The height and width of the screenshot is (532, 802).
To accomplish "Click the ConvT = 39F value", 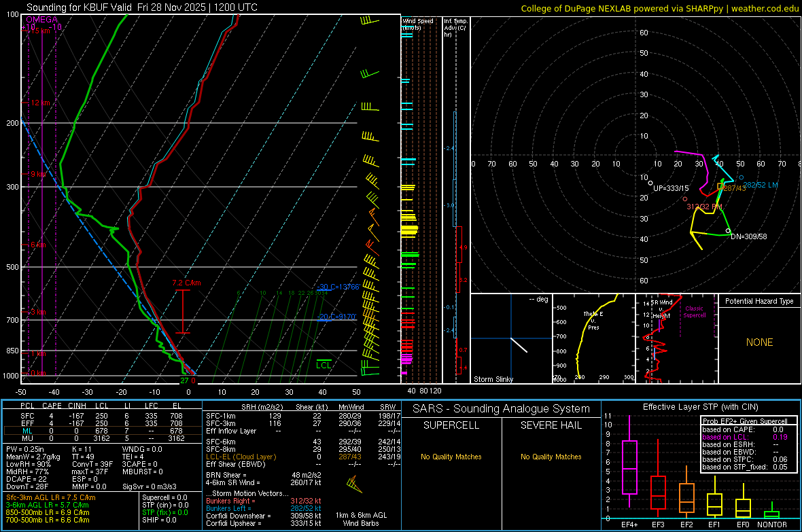I will click(92, 464).
